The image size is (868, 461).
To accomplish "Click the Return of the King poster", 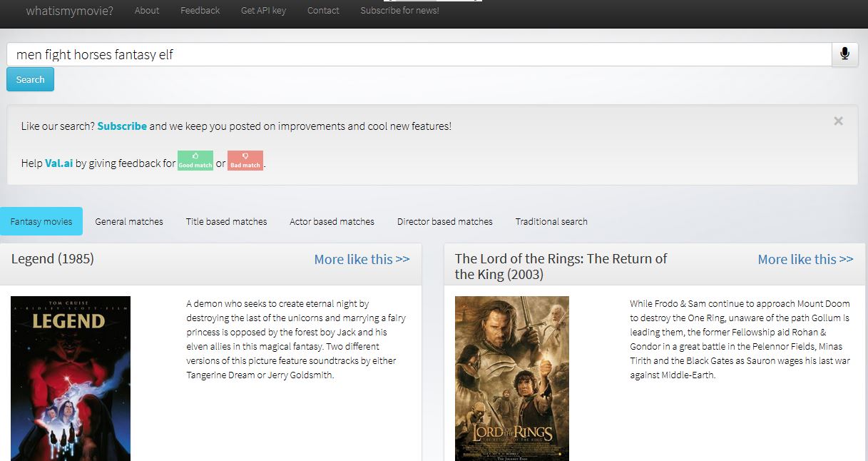I will (511, 378).
